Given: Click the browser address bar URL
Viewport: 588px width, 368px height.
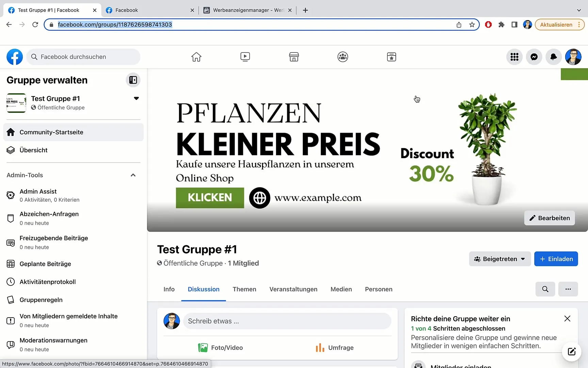Looking at the screenshot, I should [x=115, y=25].
